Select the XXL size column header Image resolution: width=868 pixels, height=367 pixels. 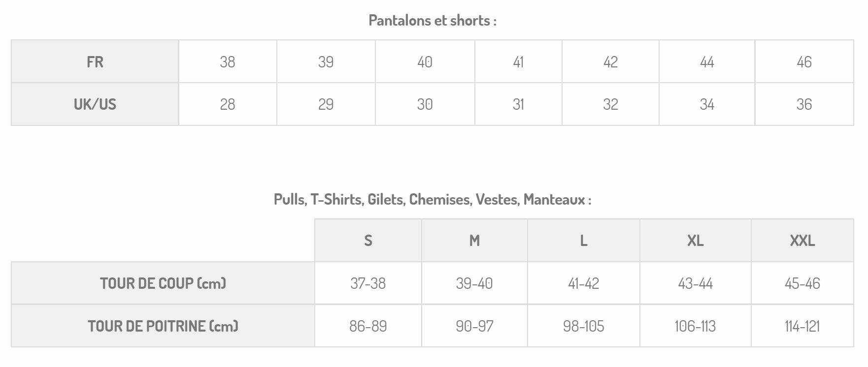tap(802, 241)
